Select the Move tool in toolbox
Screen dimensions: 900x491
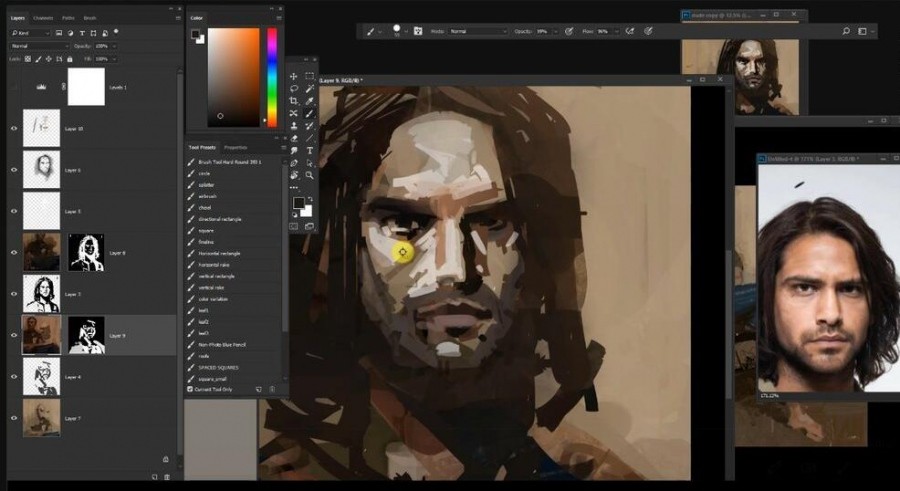pos(293,76)
